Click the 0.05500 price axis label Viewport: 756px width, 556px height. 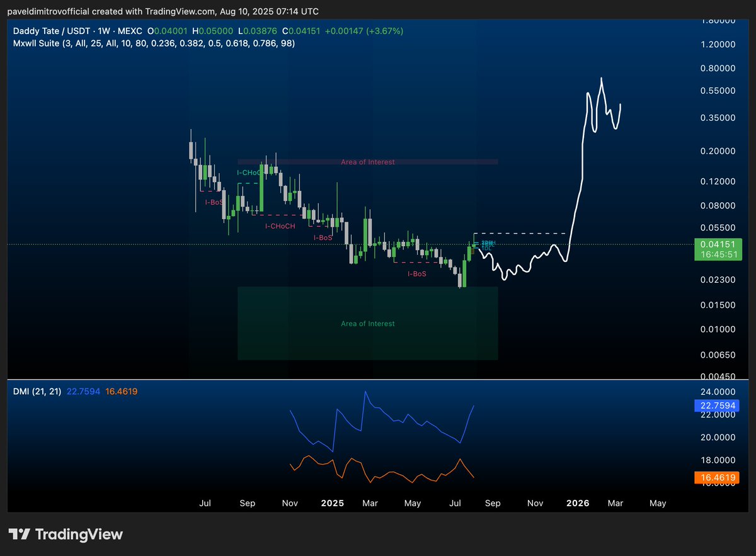click(719, 227)
